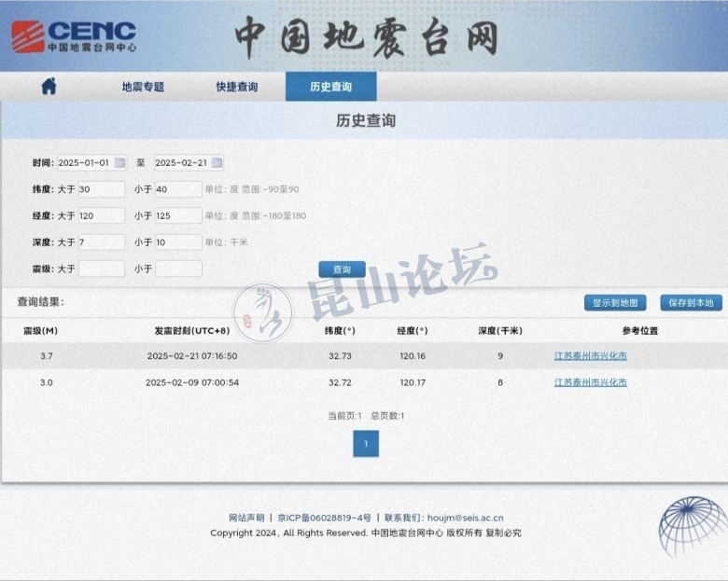Click the home icon in navigation bar

tap(49, 87)
